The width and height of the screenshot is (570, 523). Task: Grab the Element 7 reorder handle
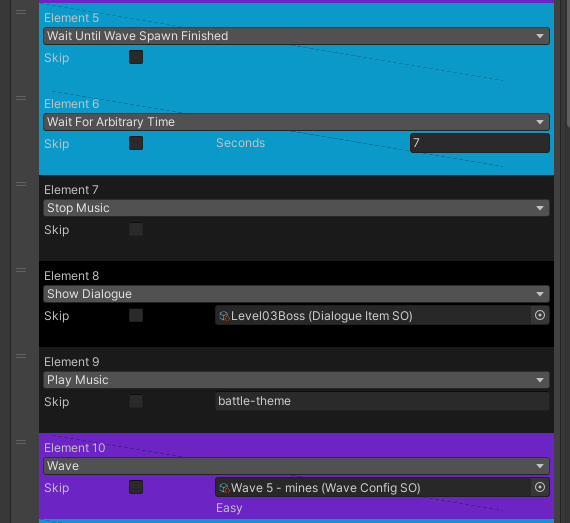point(21,184)
